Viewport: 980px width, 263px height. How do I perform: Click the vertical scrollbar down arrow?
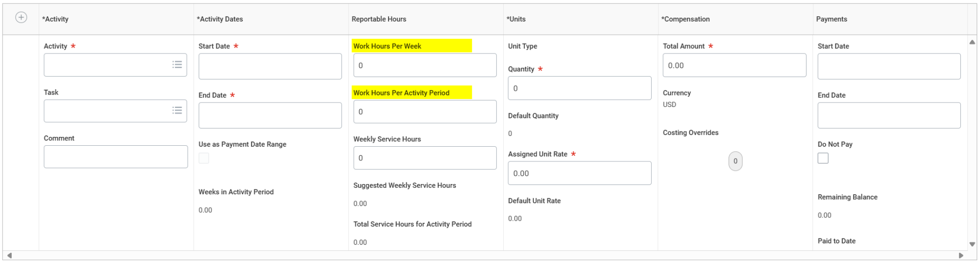(972, 244)
